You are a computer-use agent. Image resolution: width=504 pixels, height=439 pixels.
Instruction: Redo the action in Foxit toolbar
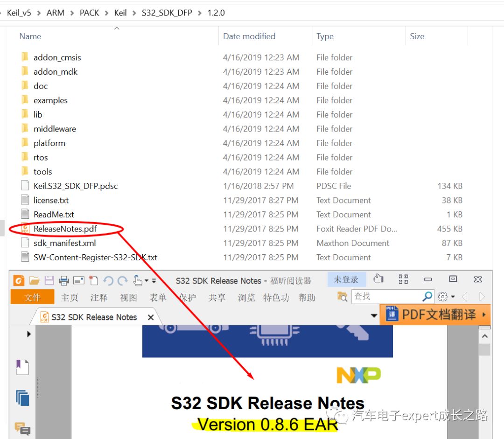click(122, 281)
